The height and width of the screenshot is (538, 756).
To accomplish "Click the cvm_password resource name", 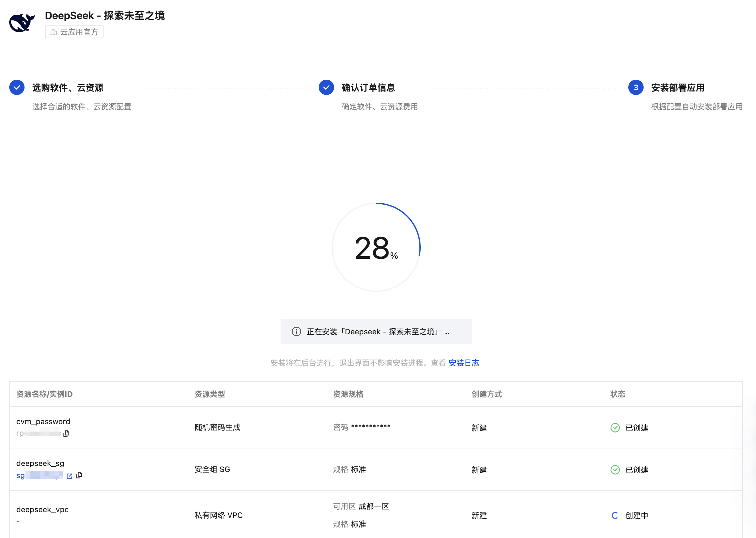I will (43, 421).
